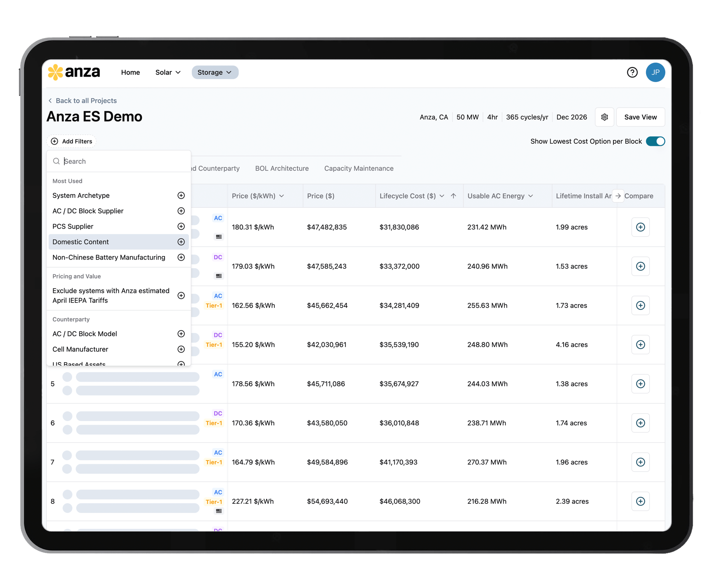722x588 pixels.
Task: Click the Anza ES Demo project title
Action: point(94,117)
